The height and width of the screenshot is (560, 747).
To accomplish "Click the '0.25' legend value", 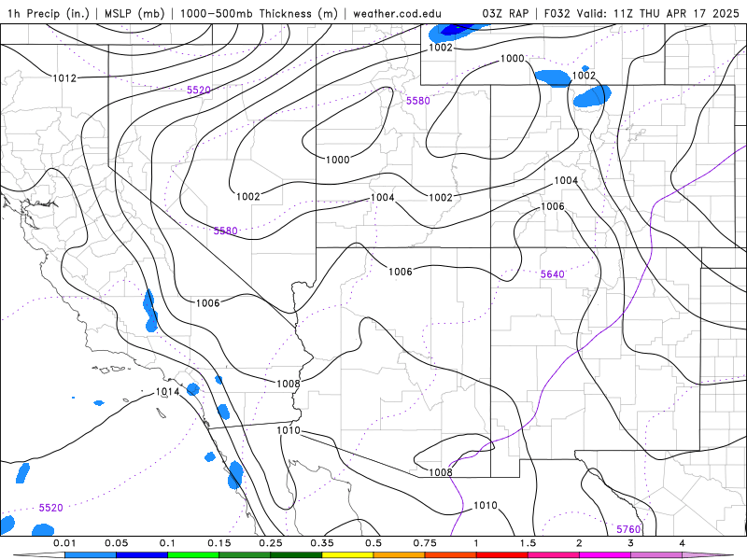I will 271,543.
